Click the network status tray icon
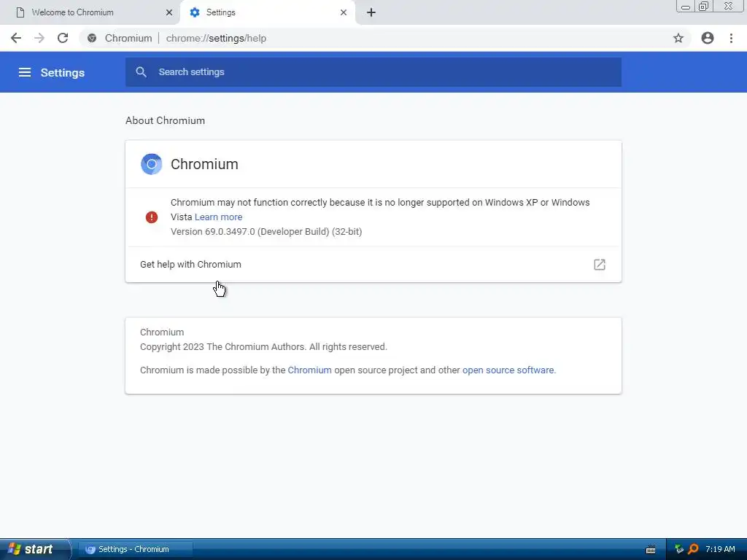Screen dimensions: 747x560 pyautogui.click(x=679, y=549)
